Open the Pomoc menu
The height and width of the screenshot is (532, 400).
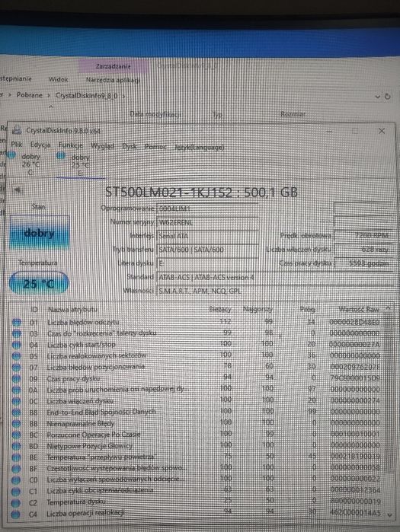click(155, 147)
